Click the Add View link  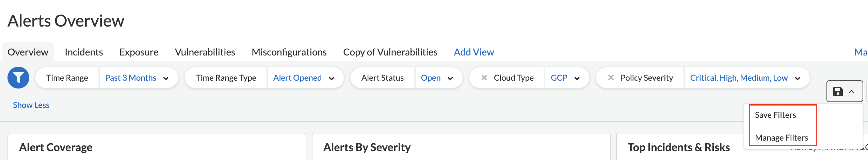coord(474,52)
